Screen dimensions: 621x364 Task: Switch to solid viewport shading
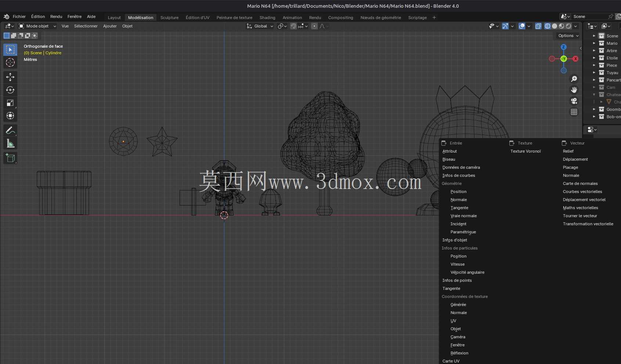(555, 26)
